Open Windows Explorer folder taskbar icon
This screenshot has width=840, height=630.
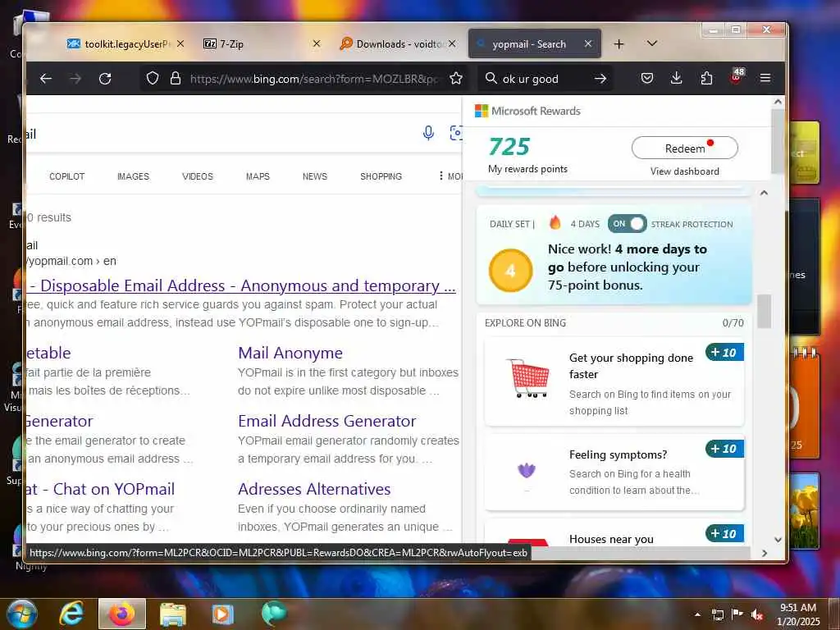tap(172, 614)
